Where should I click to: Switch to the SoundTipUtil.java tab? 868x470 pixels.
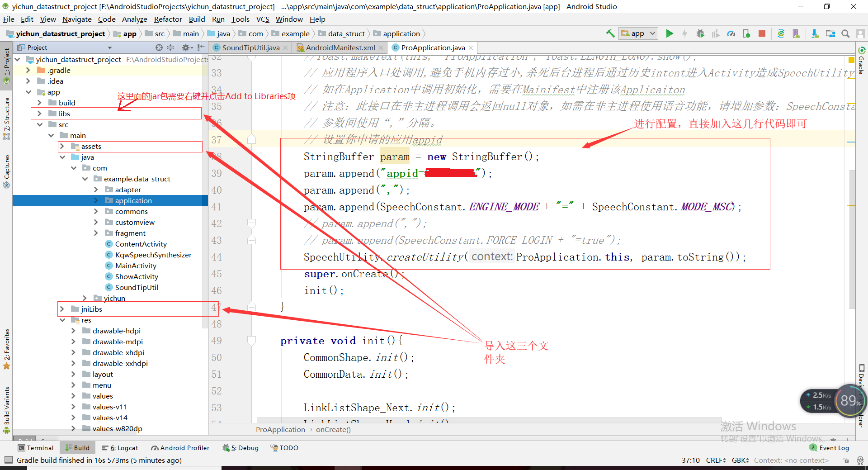tap(250, 47)
